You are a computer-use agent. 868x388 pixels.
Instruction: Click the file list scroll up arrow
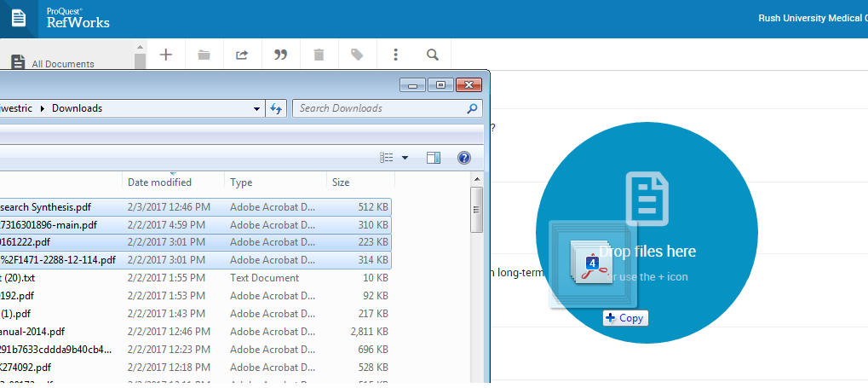coord(476,178)
